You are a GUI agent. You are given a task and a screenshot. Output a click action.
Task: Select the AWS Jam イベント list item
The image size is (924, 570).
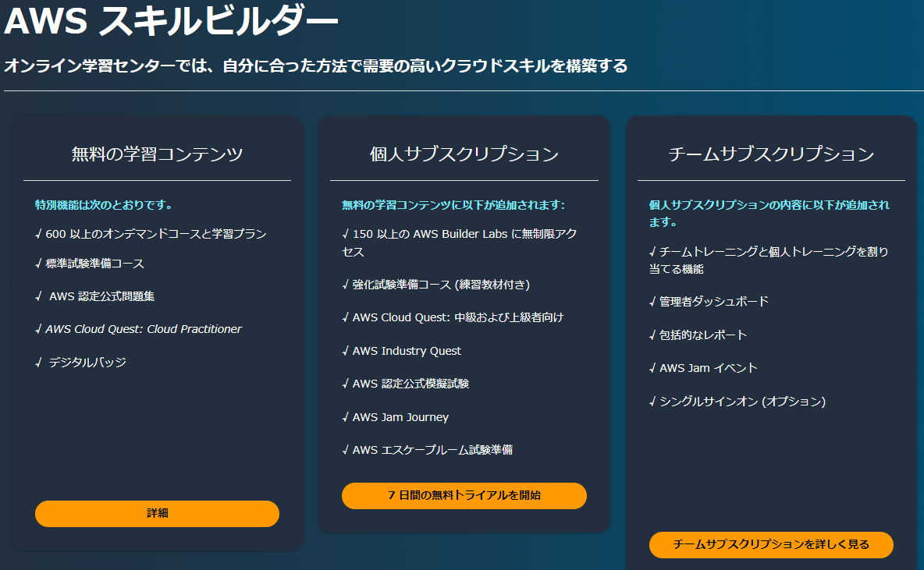pos(706,367)
